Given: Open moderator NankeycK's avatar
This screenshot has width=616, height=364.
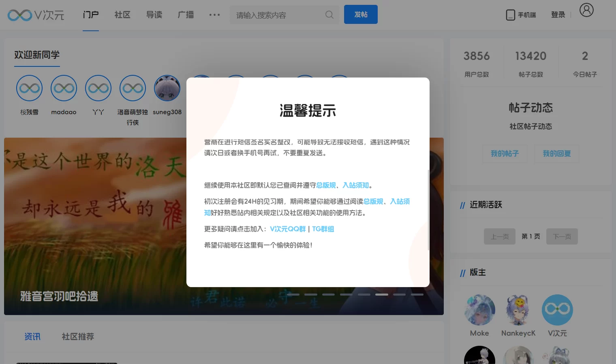Looking at the screenshot, I should tap(518, 310).
